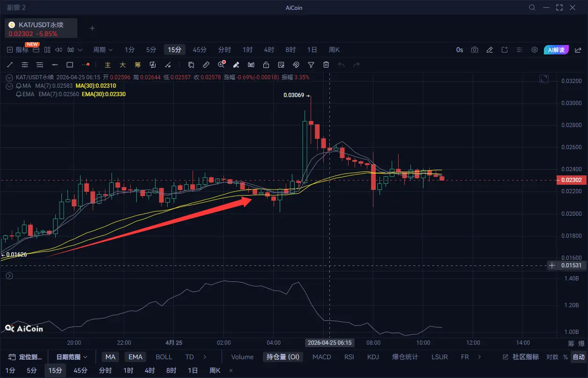Select the trend line drawing tool
Viewport: 588px width, 378px height.
[10, 65]
